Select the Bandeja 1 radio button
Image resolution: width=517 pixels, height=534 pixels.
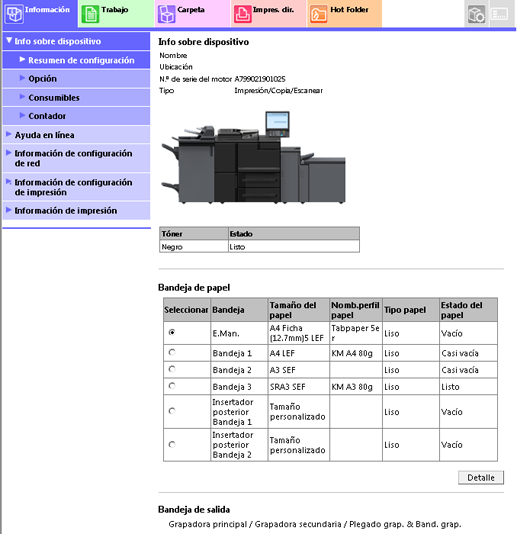click(172, 352)
